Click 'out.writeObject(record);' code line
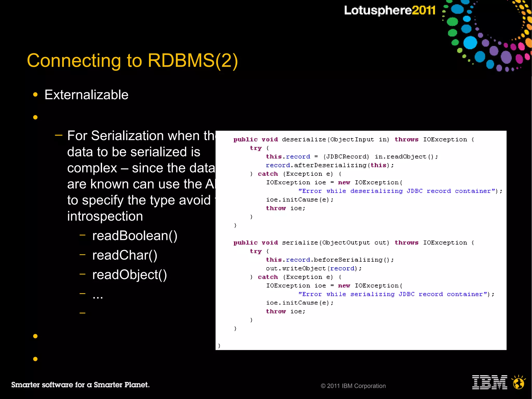 314,269
